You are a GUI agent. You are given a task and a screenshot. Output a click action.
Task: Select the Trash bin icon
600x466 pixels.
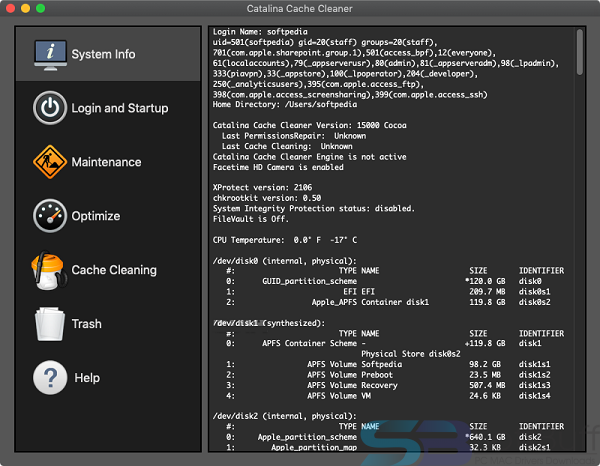(50, 324)
